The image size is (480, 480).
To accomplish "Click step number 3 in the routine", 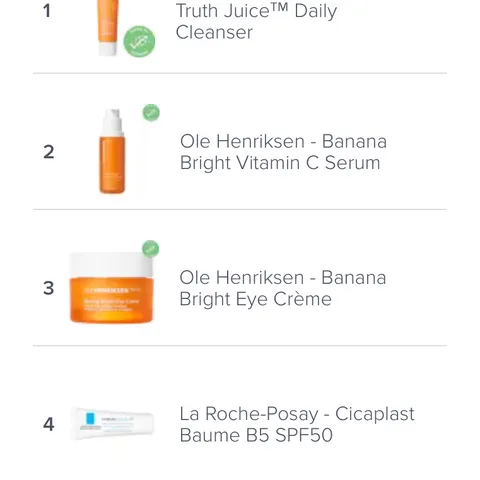I will pyautogui.click(x=49, y=288).
